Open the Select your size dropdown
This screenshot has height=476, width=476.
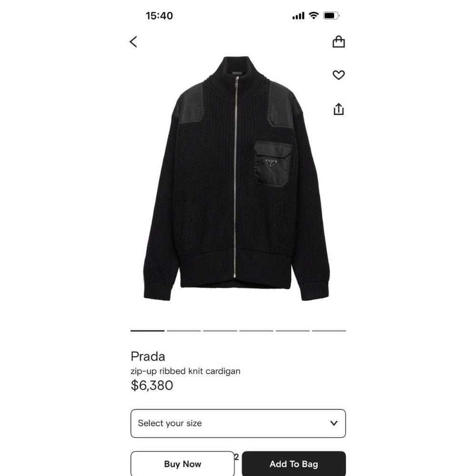[x=238, y=423]
